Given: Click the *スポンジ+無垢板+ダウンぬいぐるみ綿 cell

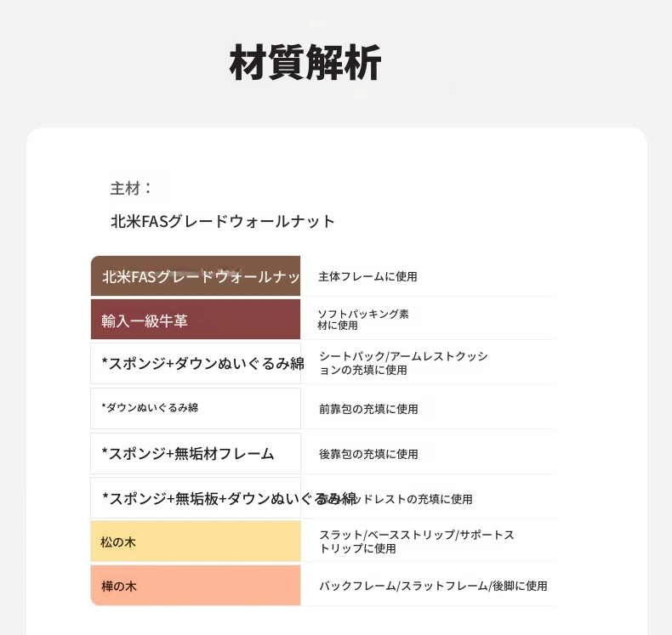Looking at the screenshot, I should pyautogui.click(x=196, y=498).
